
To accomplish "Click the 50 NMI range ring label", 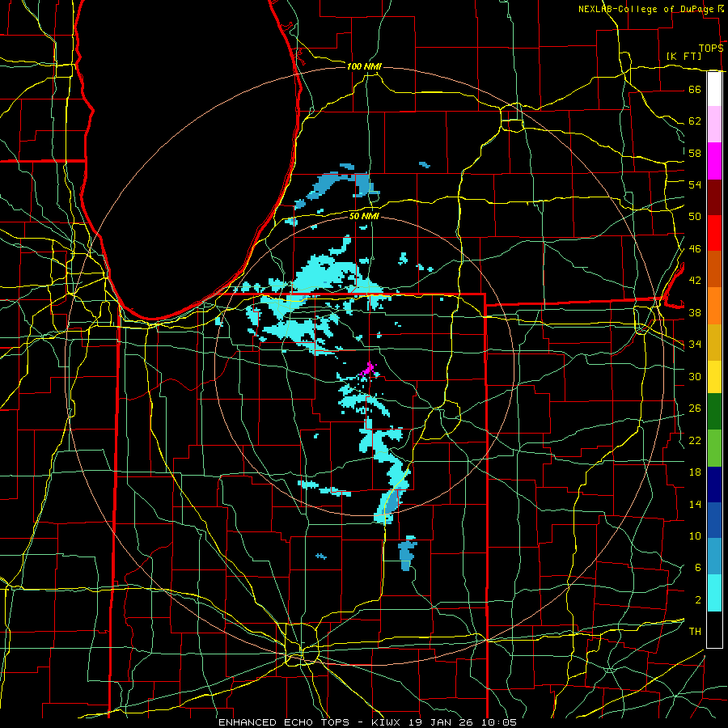I will 364,216.
